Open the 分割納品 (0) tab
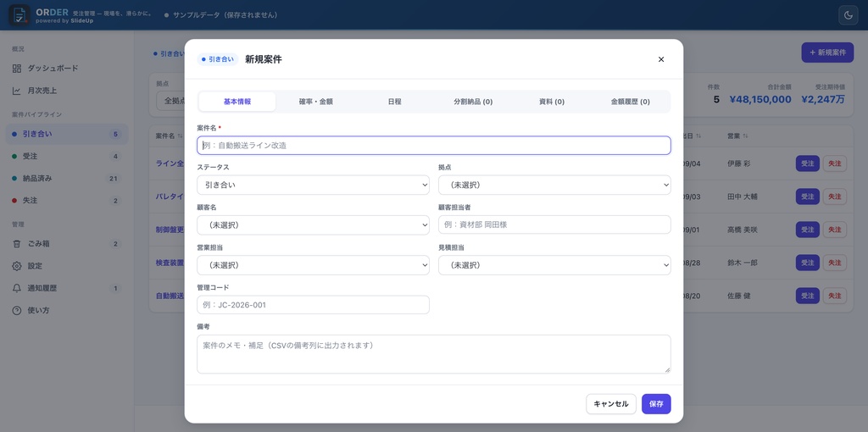Screen dimensions: 868x432 tap(473, 102)
